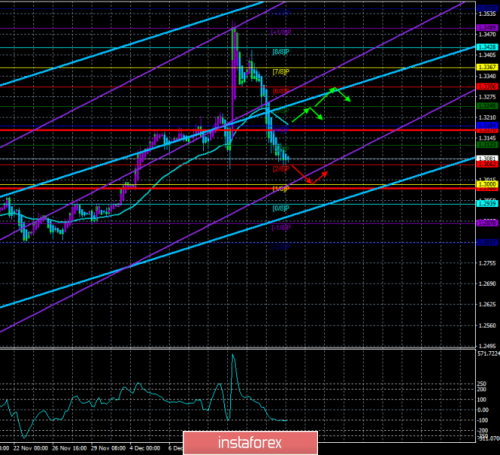Click the 1.2755 price axis label
The height and width of the screenshot is (455, 500).
tap(487, 263)
